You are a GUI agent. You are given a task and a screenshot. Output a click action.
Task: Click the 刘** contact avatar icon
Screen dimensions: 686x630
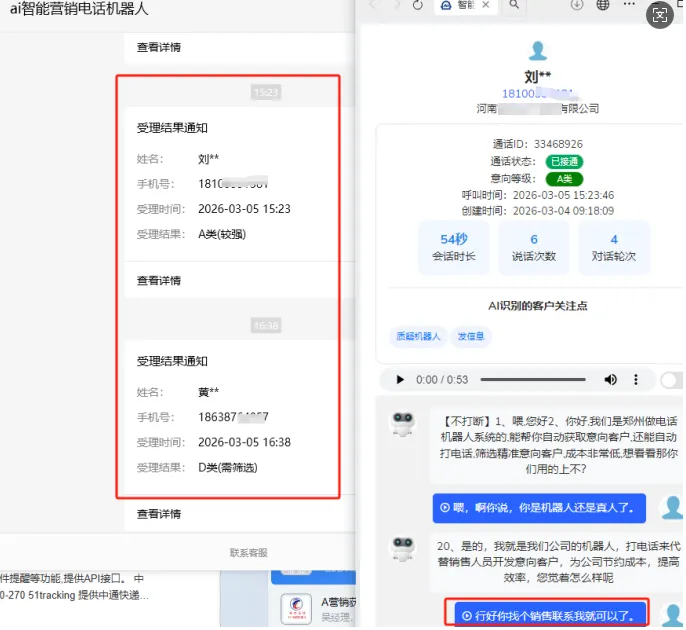pos(538,51)
